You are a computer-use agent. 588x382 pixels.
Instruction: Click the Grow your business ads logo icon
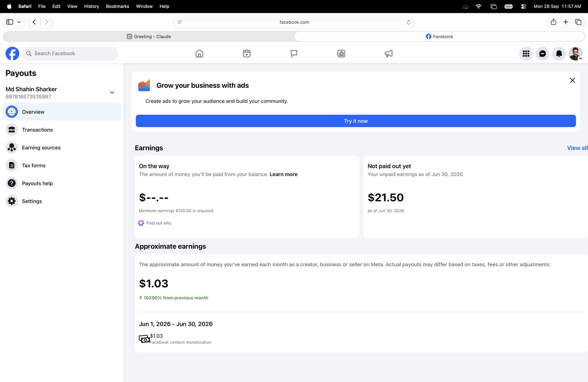144,85
